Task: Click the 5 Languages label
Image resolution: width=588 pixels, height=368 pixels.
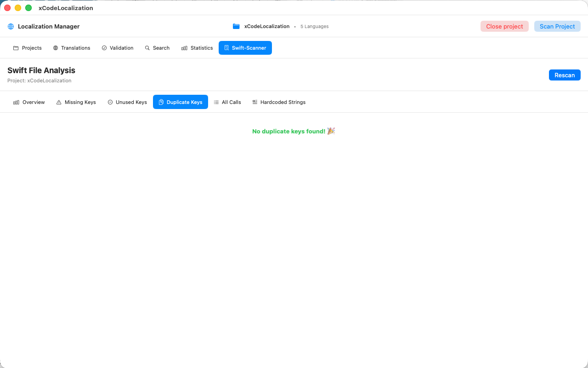Action: point(314,26)
